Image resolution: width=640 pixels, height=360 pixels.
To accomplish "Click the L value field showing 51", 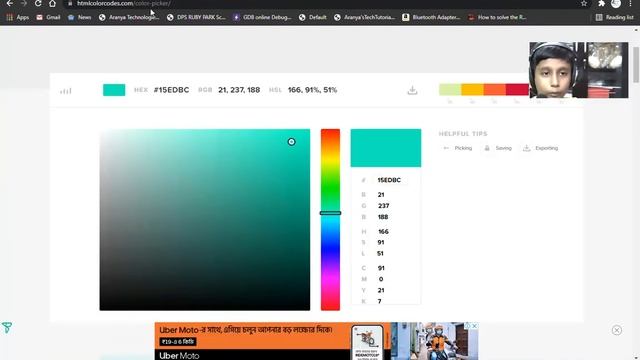I will (380, 253).
